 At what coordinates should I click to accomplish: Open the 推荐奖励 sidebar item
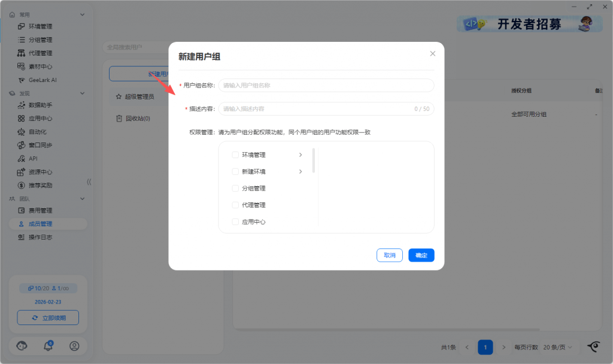40,185
